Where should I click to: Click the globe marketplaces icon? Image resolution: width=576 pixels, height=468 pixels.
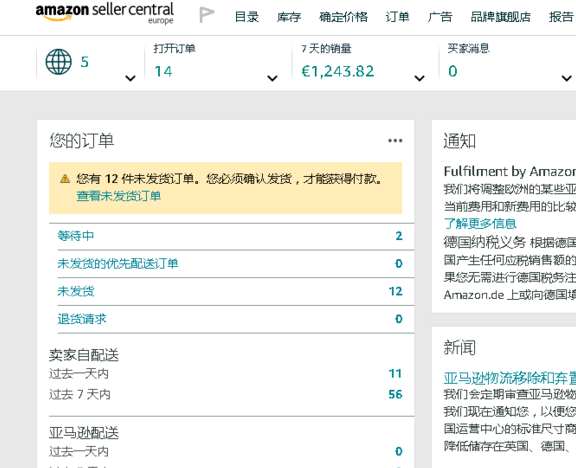59,62
